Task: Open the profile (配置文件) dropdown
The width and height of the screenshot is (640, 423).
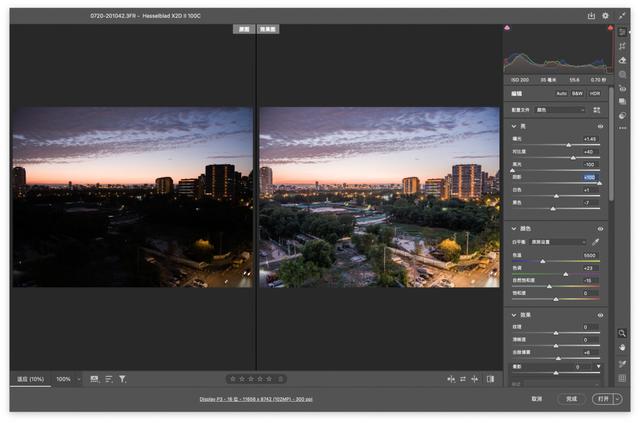Action: (x=560, y=110)
